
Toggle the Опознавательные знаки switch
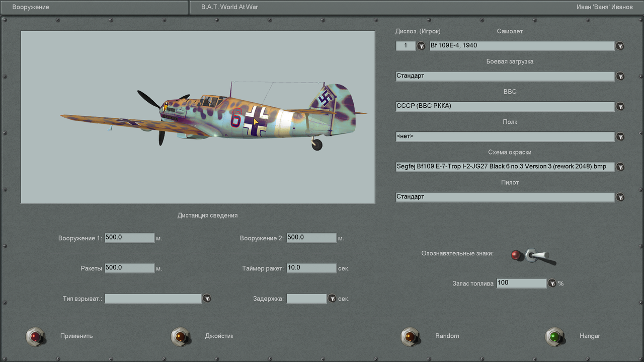tap(538, 256)
